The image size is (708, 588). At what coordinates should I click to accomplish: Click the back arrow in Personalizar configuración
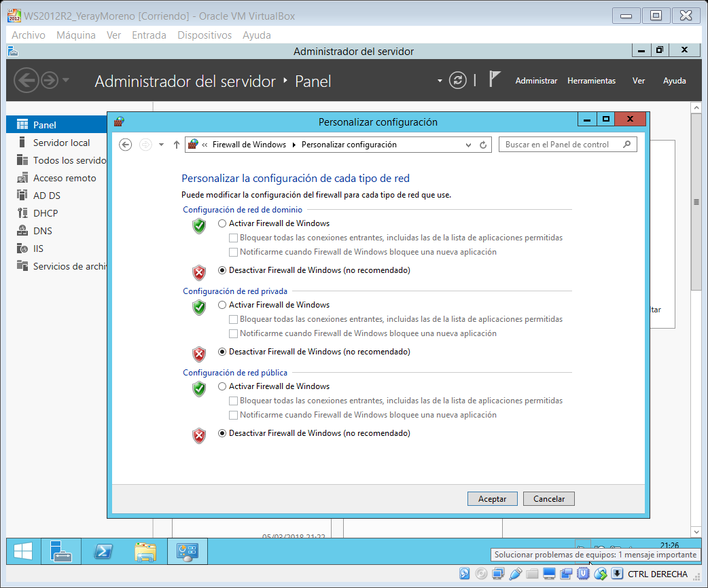[x=126, y=145]
